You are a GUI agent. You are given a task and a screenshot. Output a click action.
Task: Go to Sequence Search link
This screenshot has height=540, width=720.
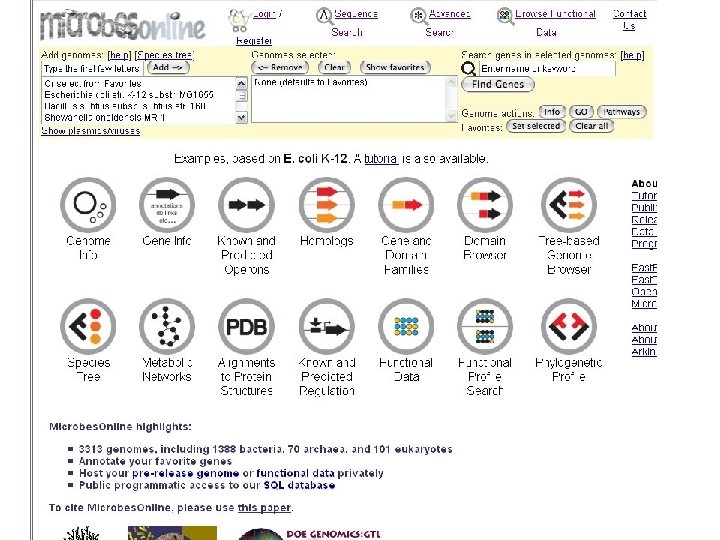pyautogui.click(x=356, y=14)
